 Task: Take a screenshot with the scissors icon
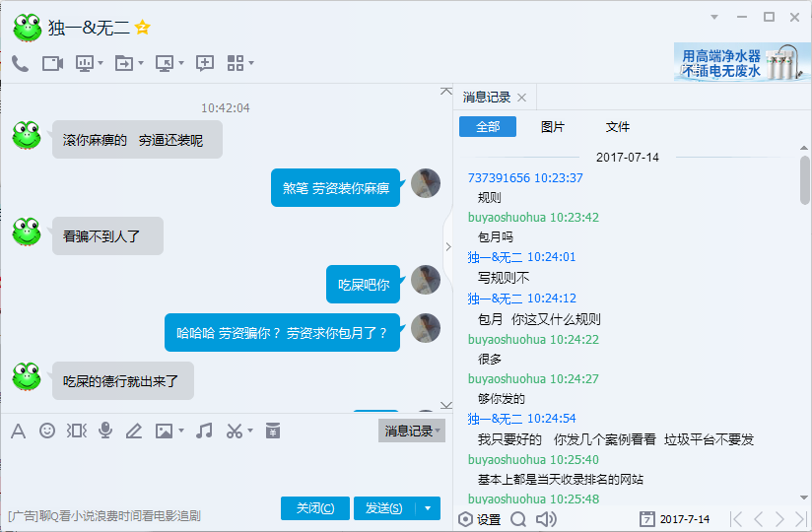coord(235,431)
